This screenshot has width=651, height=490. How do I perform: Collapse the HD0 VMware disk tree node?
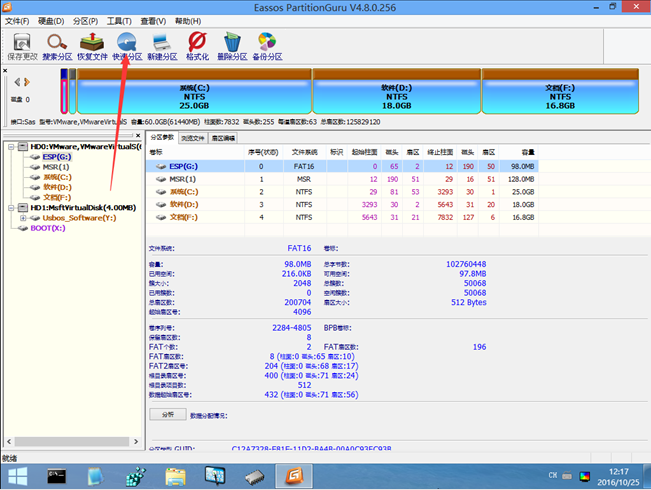pos(11,147)
